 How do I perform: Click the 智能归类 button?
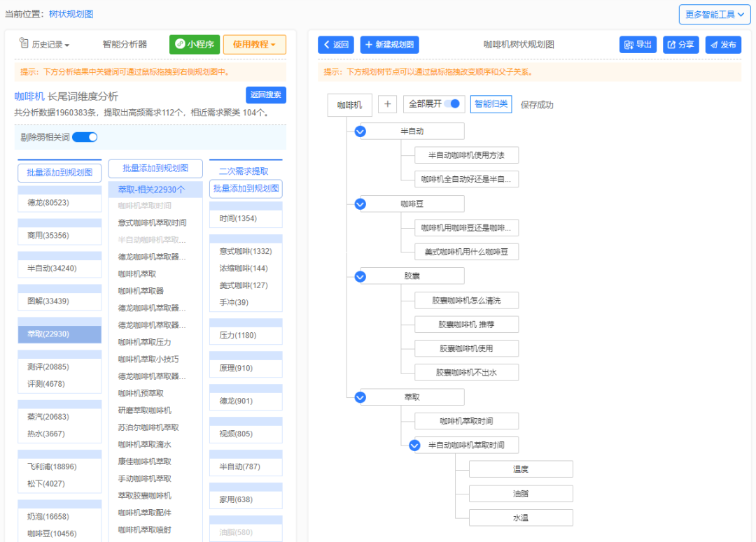[x=491, y=104]
